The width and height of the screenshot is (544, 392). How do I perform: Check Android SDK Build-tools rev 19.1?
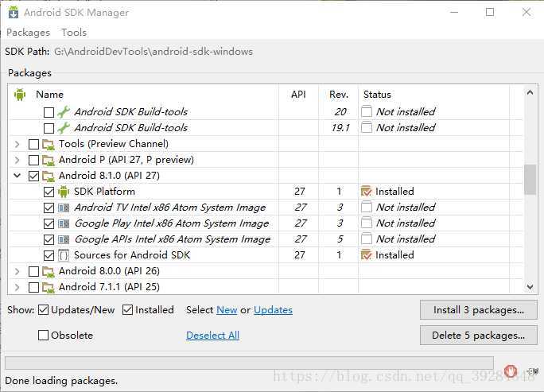click(x=49, y=128)
